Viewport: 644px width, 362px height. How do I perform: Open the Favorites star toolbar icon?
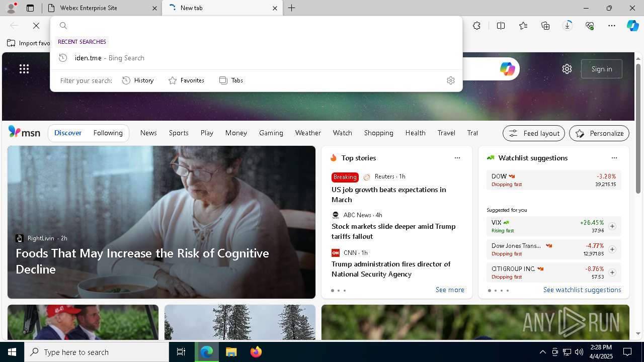pos(523,26)
